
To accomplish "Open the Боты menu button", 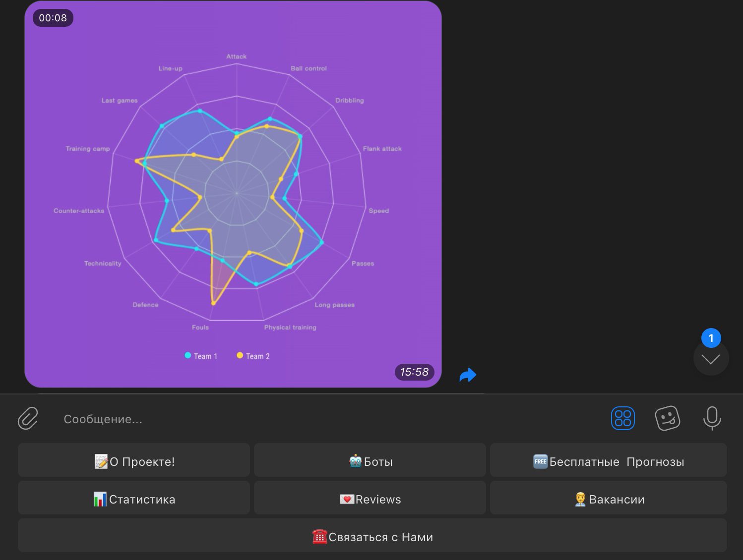I will [x=370, y=461].
